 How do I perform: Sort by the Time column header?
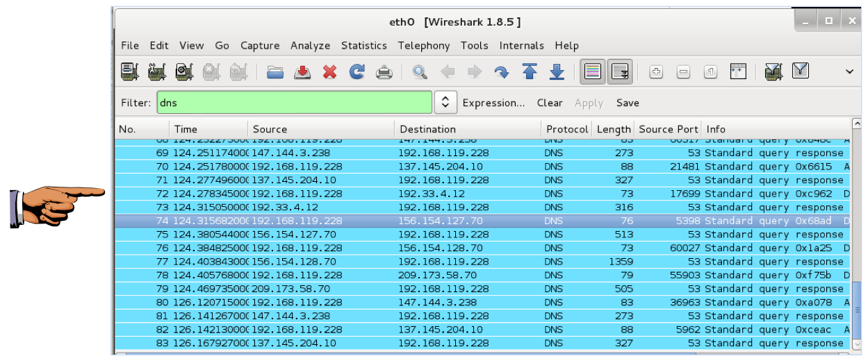pyautogui.click(x=209, y=129)
